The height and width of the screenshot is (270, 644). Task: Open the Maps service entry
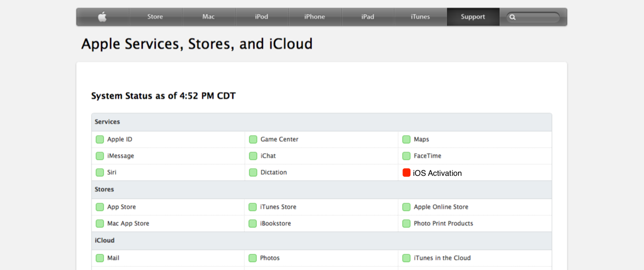(x=421, y=139)
